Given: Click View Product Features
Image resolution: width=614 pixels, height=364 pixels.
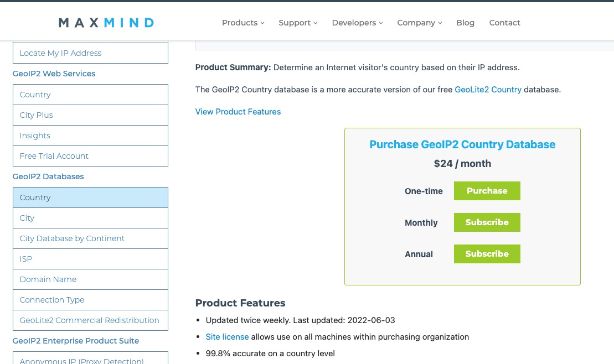Looking at the screenshot, I should pyautogui.click(x=238, y=111).
